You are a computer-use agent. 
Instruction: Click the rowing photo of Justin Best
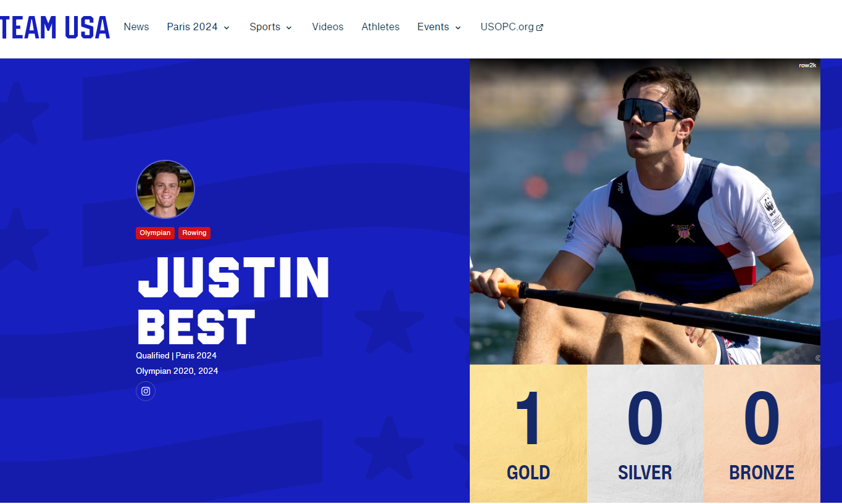pyautogui.click(x=645, y=212)
